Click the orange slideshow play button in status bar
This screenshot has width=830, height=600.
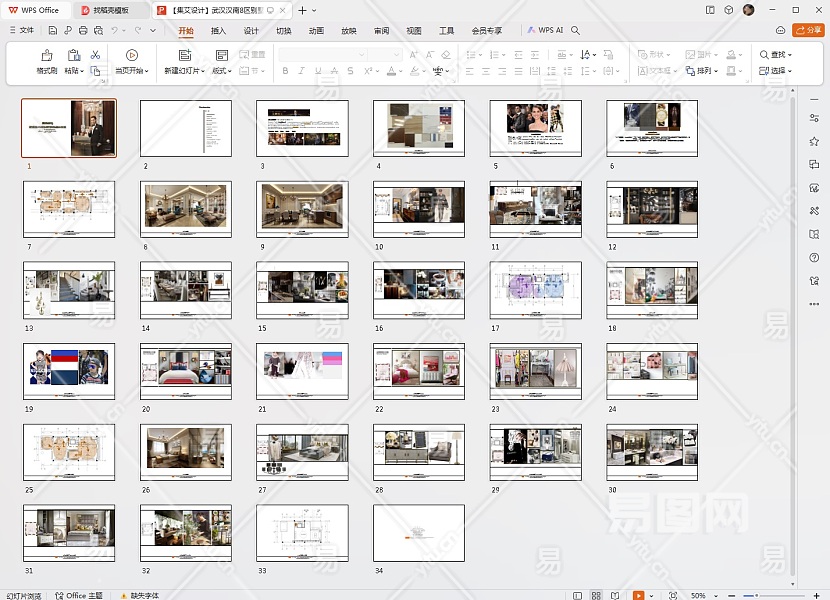pyautogui.click(x=638, y=595)
